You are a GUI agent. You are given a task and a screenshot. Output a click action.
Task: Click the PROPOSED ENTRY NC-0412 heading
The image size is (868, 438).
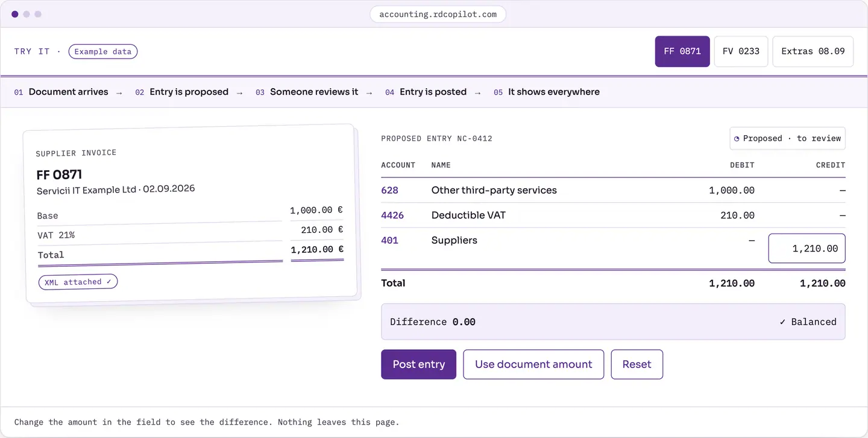pyautogui.click(x=436, y=139)
